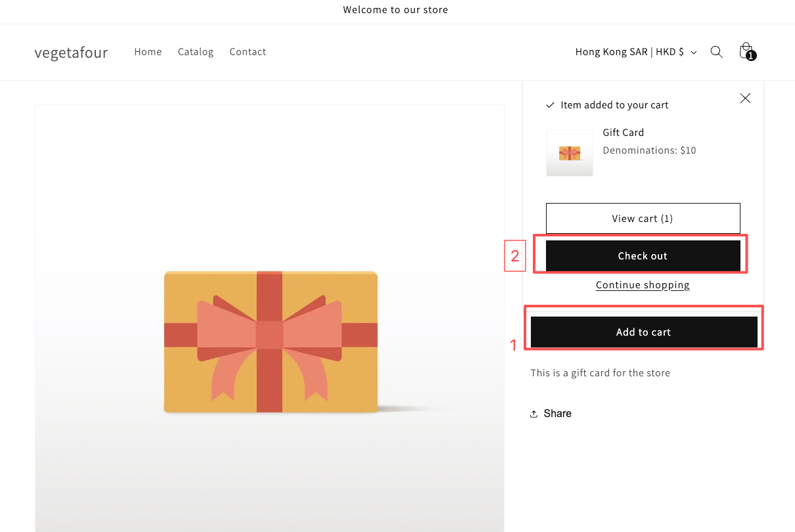Open the search magnifier icon
Image resolution: width=795 pixels, height=532 pixels.
pos(717,52)
